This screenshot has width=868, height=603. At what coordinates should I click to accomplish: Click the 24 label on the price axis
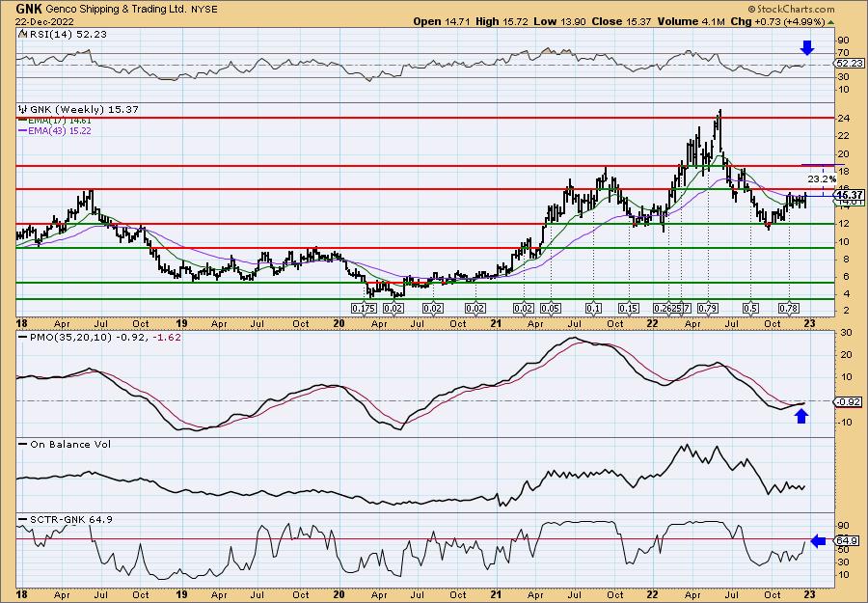coord(844,118)
